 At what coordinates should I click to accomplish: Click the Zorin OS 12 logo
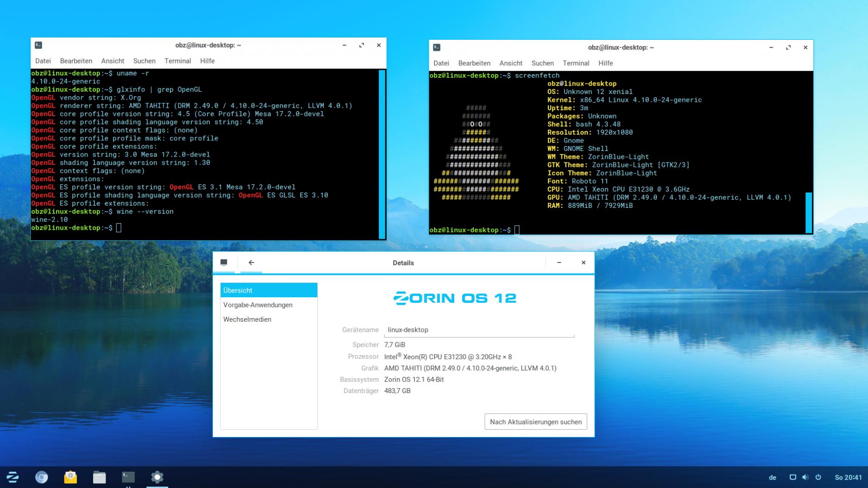[455, 298]
